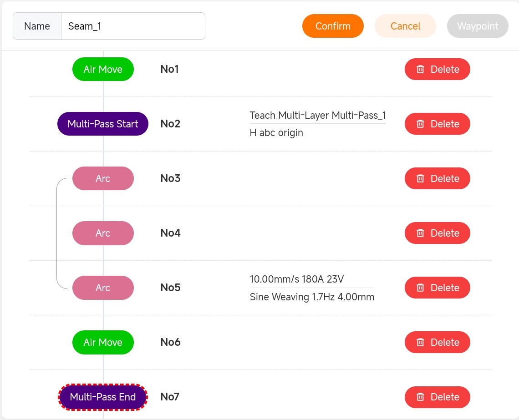Select the Air Move step No1
Screen dimensions: 519x420
(103, 69)
